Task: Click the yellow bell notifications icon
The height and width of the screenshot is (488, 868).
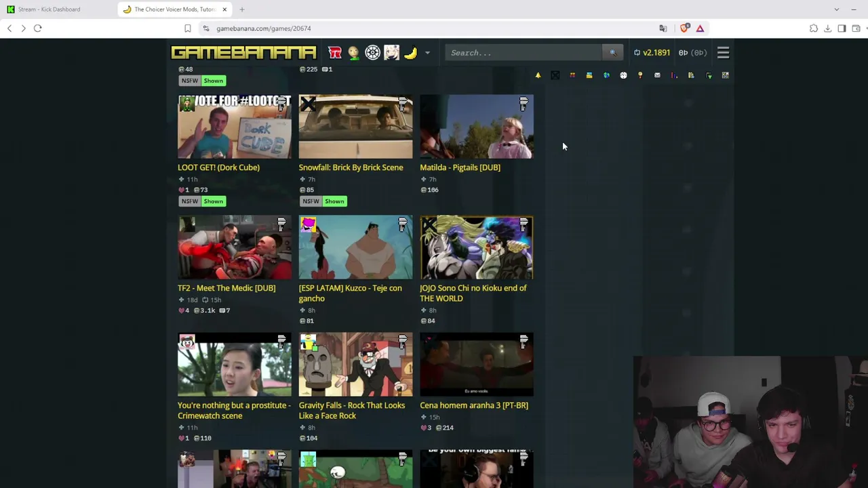Action: [538, 75]
